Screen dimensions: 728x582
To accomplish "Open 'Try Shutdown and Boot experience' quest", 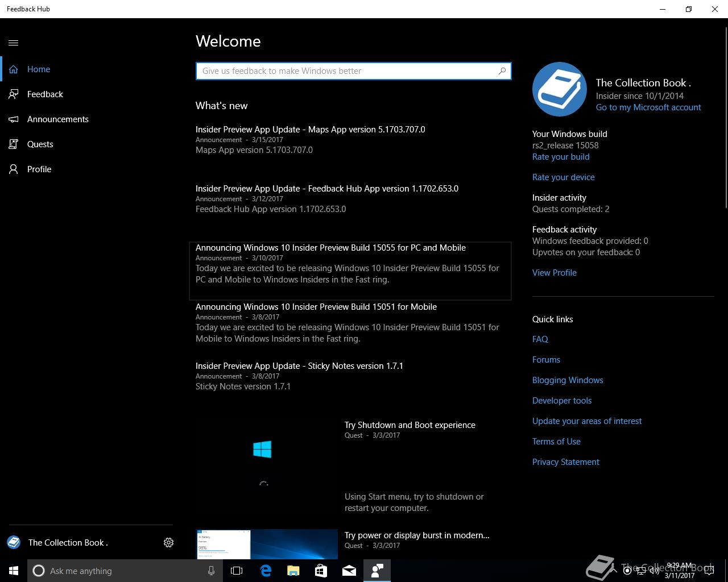I will click(410, 425).
